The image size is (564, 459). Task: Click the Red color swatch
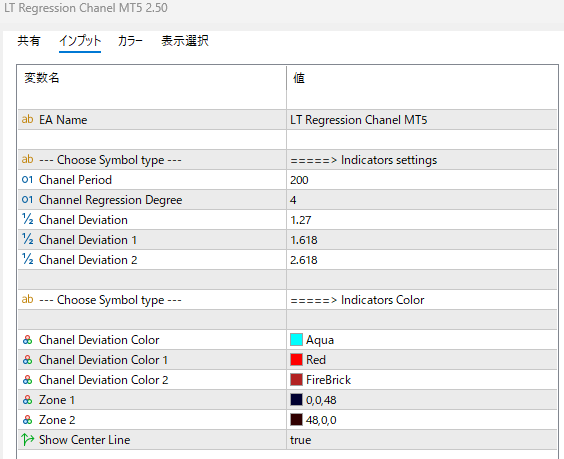pos(296,360)
